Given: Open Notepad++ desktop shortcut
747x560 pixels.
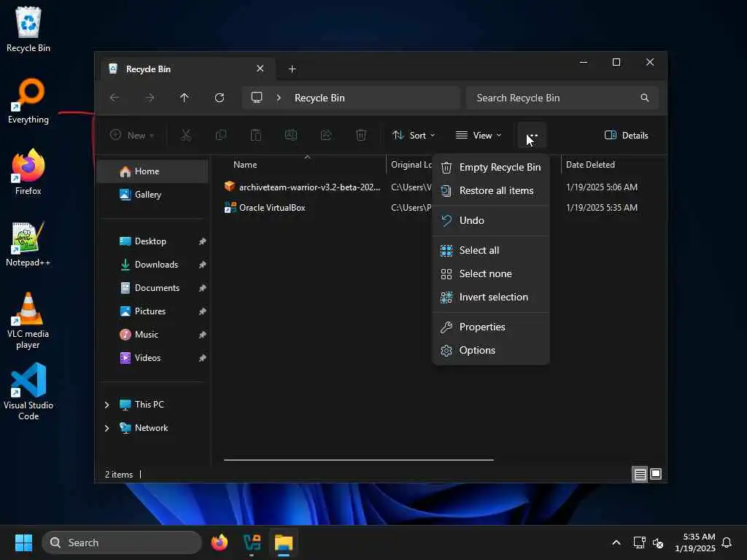Looking at the screenshot, I should tap(28, 244).
